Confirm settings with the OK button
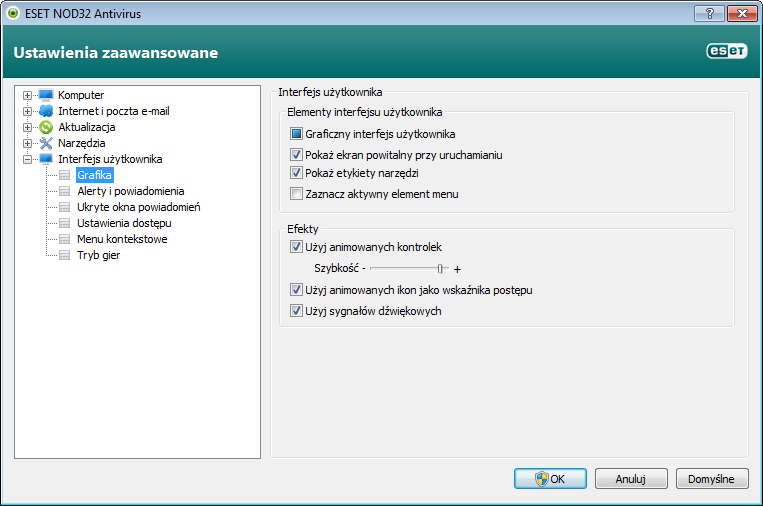763x506 pixels. click(550, 479)
